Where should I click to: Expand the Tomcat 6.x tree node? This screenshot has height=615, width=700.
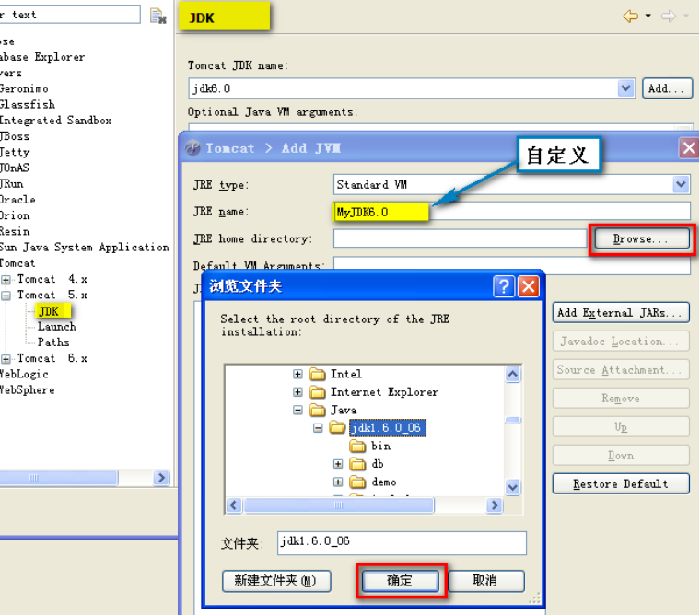[6, 359]
